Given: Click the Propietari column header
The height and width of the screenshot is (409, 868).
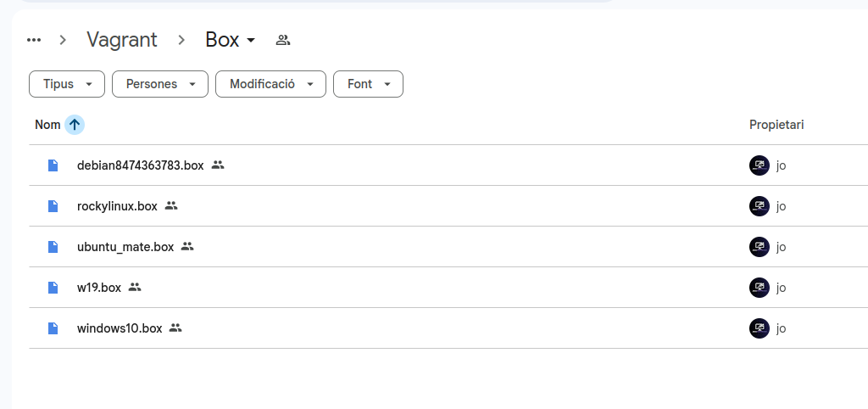Looking at the screenshot, I should point(776,125).
